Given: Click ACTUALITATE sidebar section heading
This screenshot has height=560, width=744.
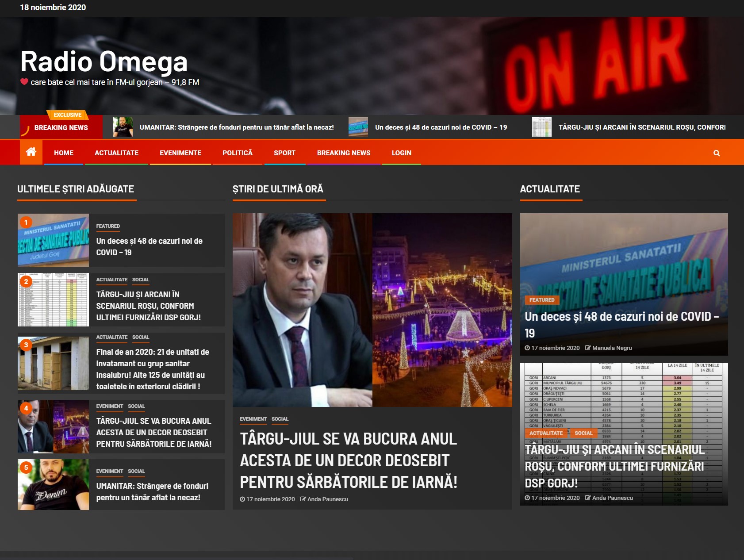Looking at the screenshot, I should (550, 189).
